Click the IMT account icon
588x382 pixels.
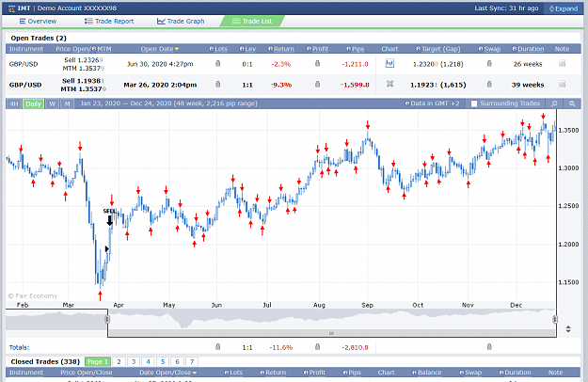[11, 8]
